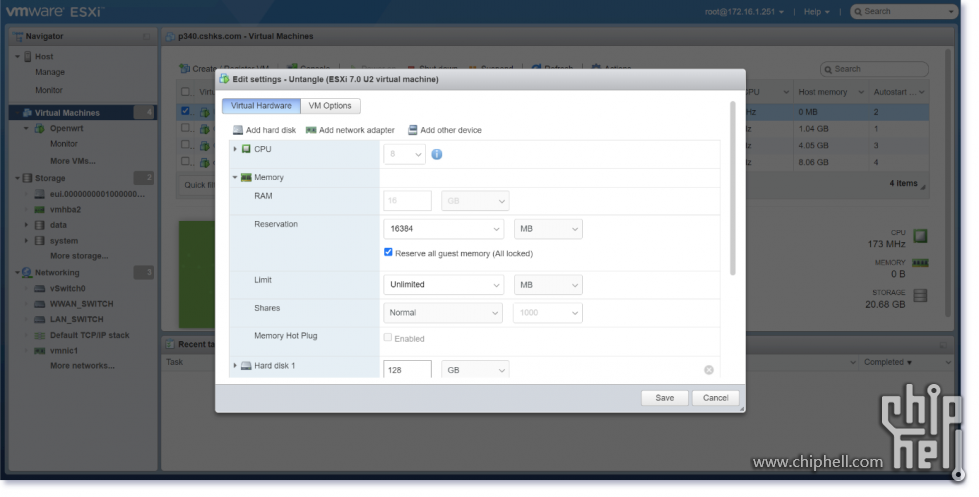The width and height of the screenshot is (979, 497).
Task: Click the Openwrt VM icon
Action: (x=39, y=129)
